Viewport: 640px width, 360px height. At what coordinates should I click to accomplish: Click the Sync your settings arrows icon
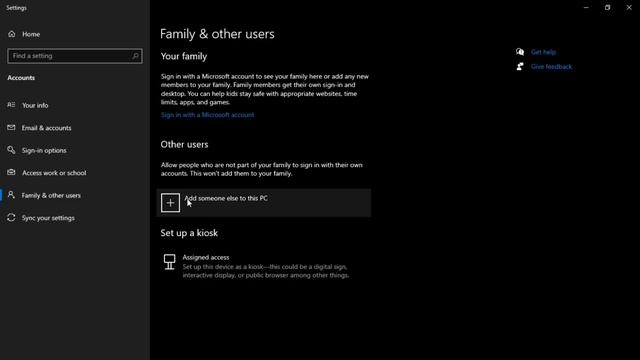[11, 218]
